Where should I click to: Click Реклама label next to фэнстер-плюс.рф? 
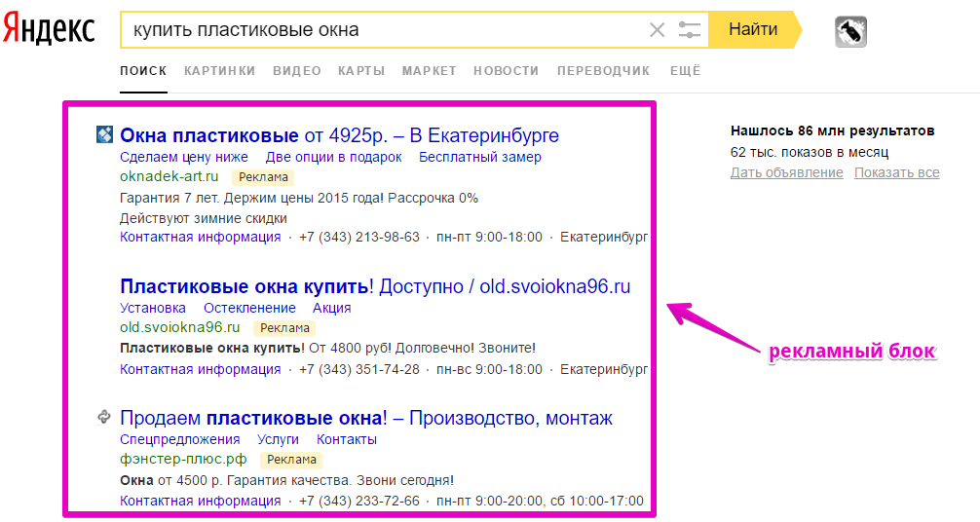(x=291, y=460)
